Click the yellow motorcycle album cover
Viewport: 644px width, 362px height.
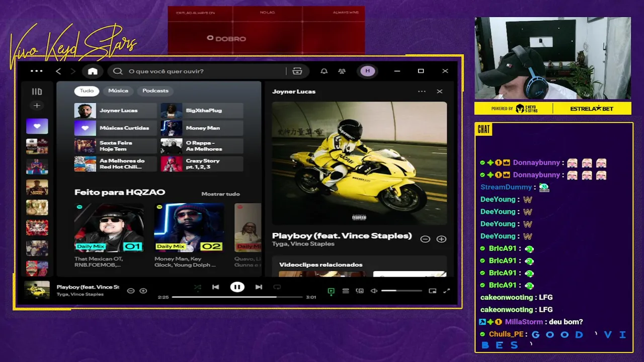coord(359,163)
